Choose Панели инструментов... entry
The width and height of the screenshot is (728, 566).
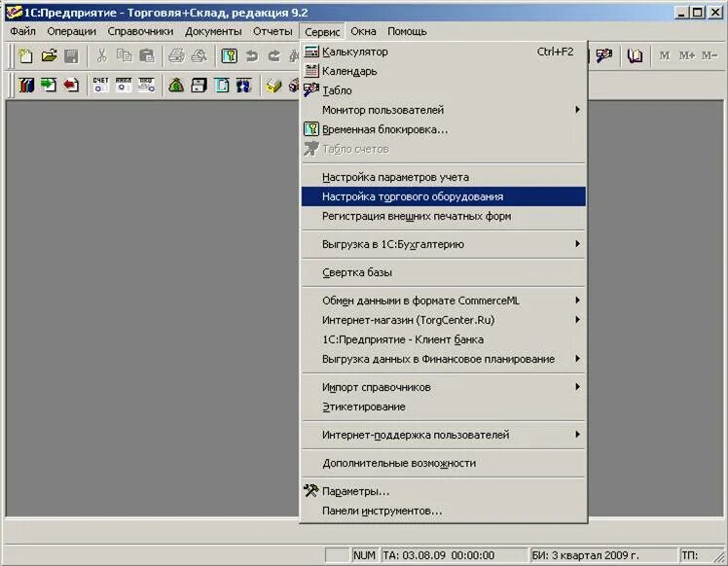(x=444, y=511)
